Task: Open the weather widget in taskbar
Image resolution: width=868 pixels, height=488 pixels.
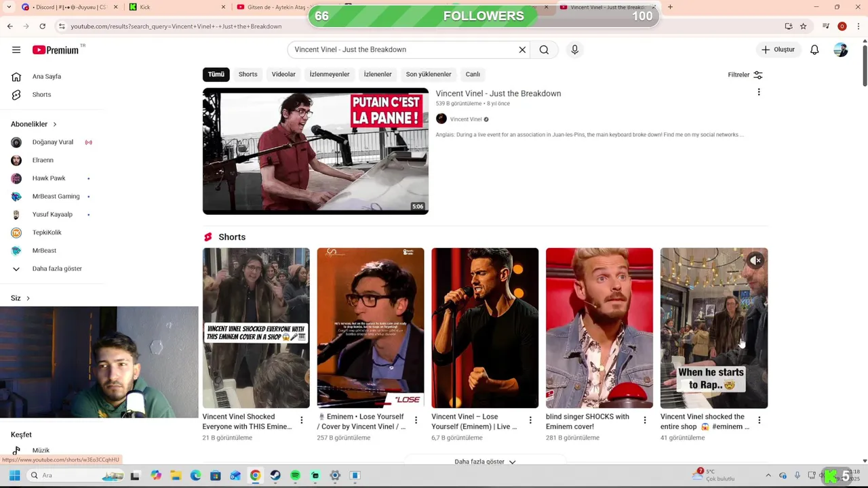Action: [x=715, y=475]
